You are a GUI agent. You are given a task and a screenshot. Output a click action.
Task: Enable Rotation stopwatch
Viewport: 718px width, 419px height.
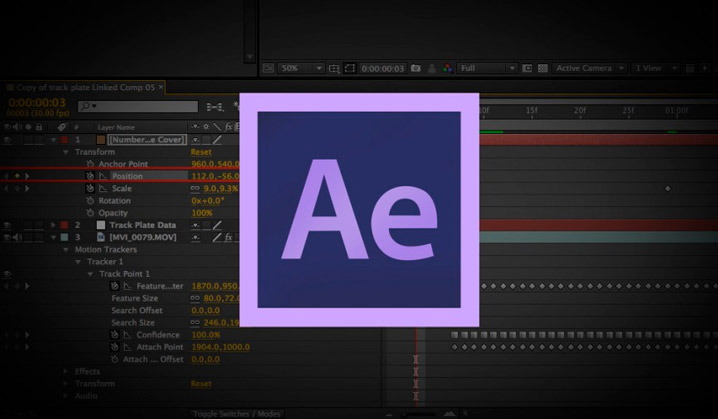[90, 201]
